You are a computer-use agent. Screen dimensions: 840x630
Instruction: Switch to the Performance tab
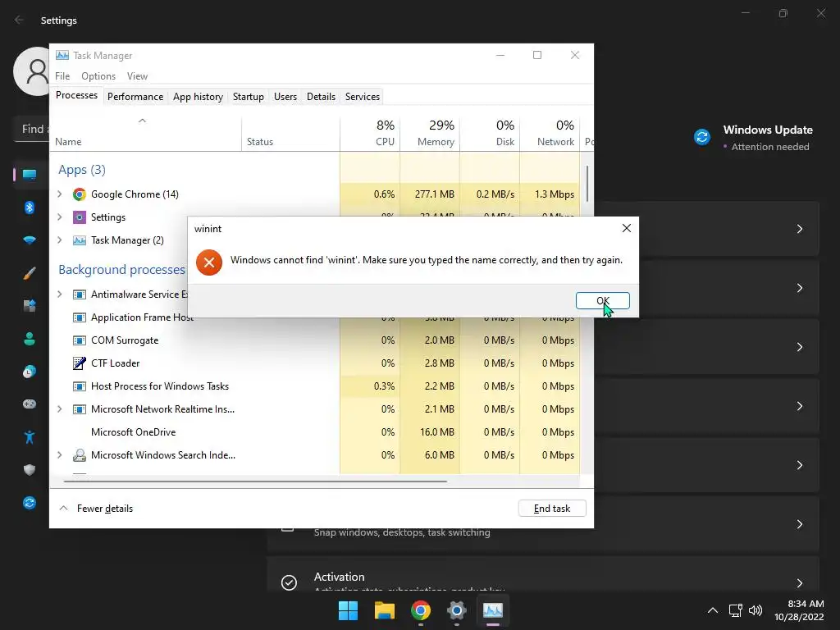tap(135, 97)
